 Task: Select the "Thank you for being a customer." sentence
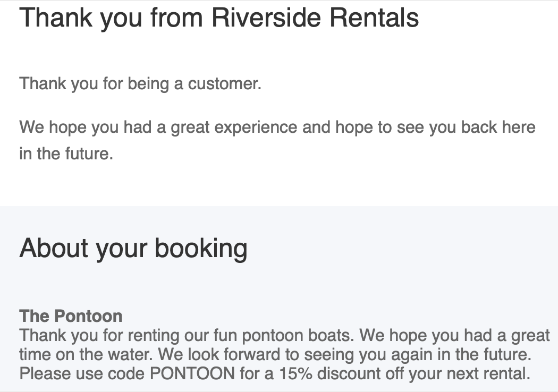click(x=140, y=84)
